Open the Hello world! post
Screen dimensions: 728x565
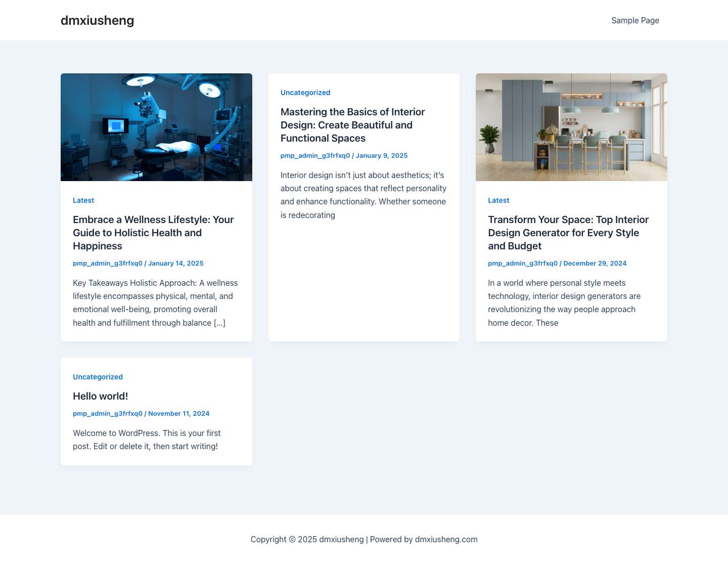100,396
